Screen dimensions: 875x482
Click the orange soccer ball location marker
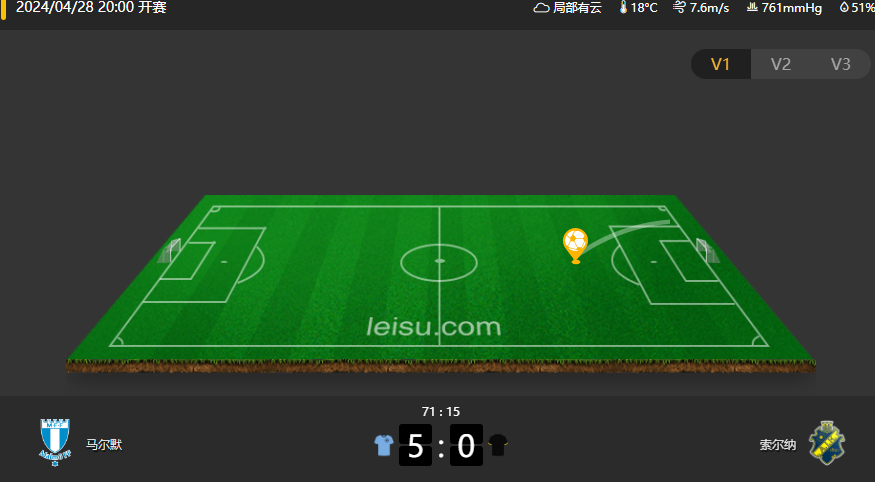(575, 245)
